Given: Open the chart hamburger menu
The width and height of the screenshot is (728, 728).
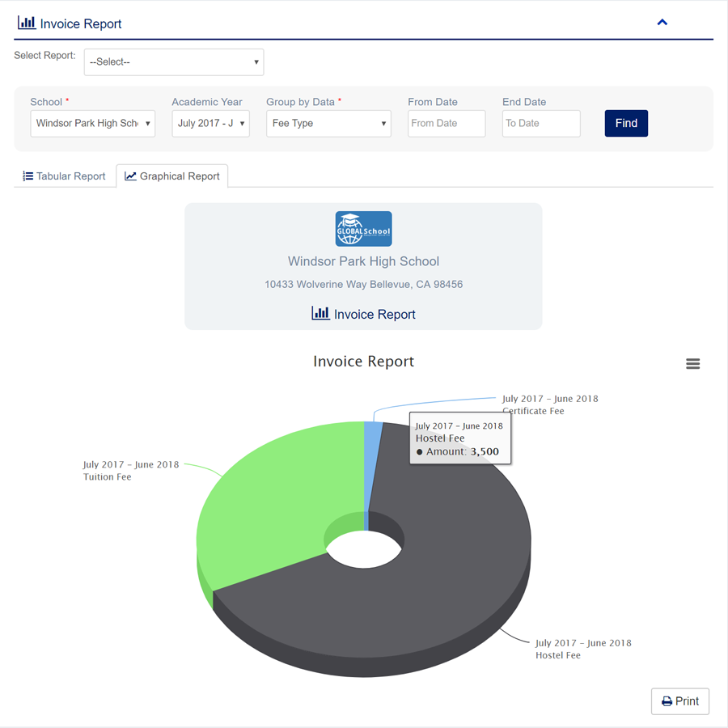Looking at the screenshot, I should 692,363.
